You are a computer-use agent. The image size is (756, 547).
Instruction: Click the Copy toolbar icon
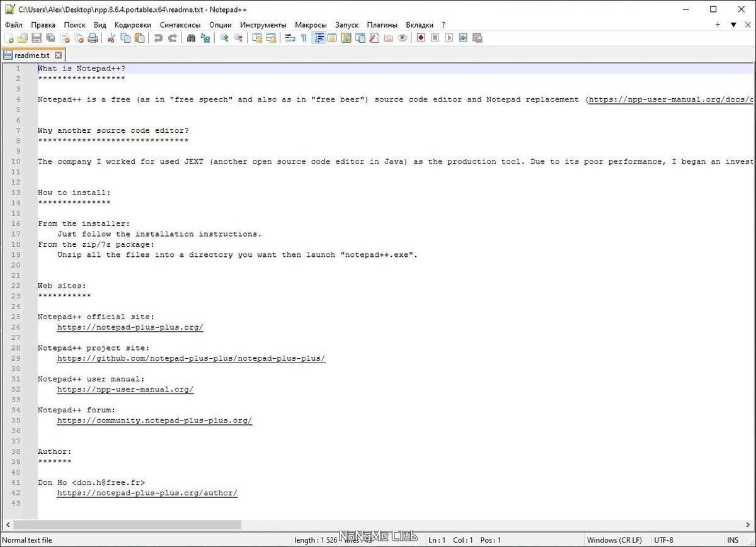coord(125,38)
